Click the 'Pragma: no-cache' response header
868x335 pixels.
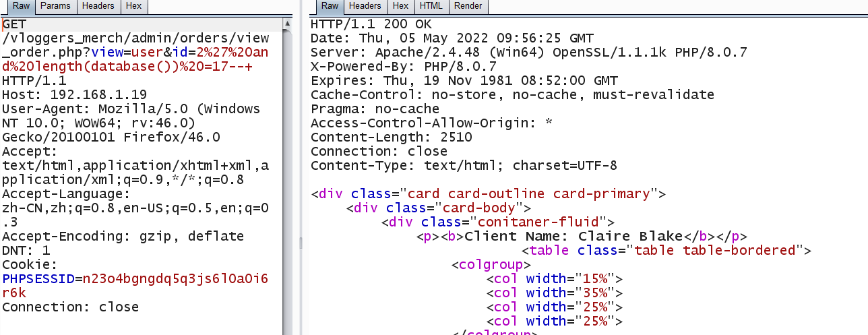tap(375, 109)
